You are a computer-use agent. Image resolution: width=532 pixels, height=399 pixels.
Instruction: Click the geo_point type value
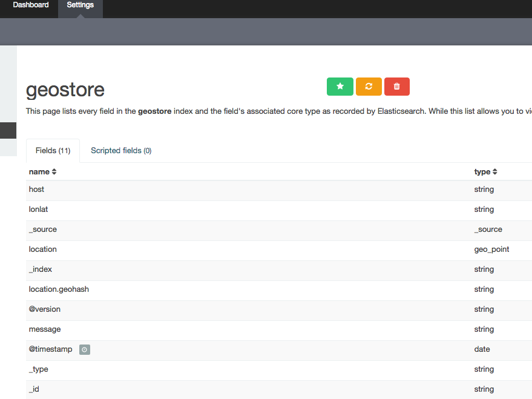click(x=491, y=249)
